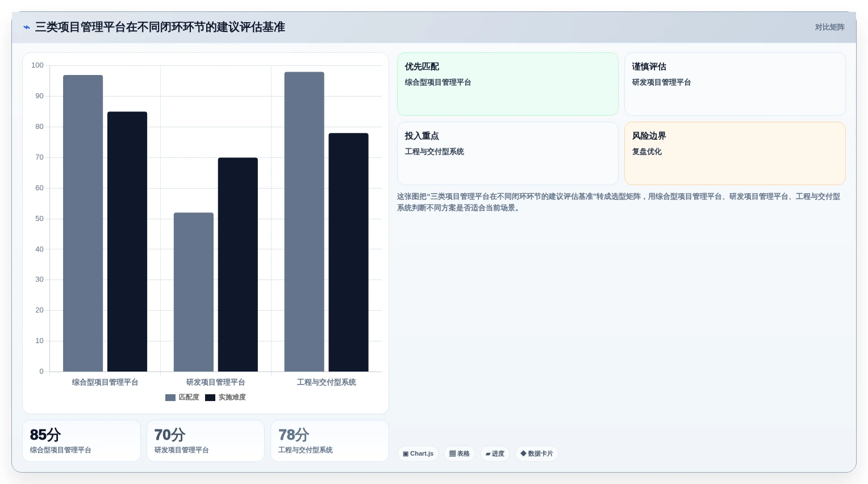Image resolution: width=868 pixels, height=484 pixels.
Task: Click 实施难度 bar for 研发项目管理平台
Action: (238, 265)
